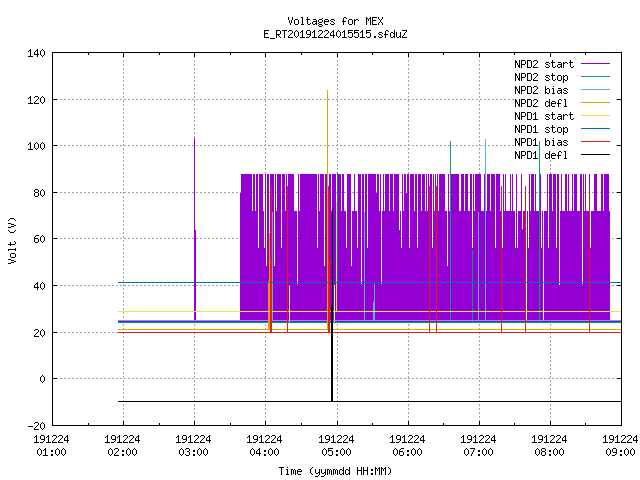Click the y-axis label 'Volt (V)'
The image size is (640, 480).
tap(12, 240)
